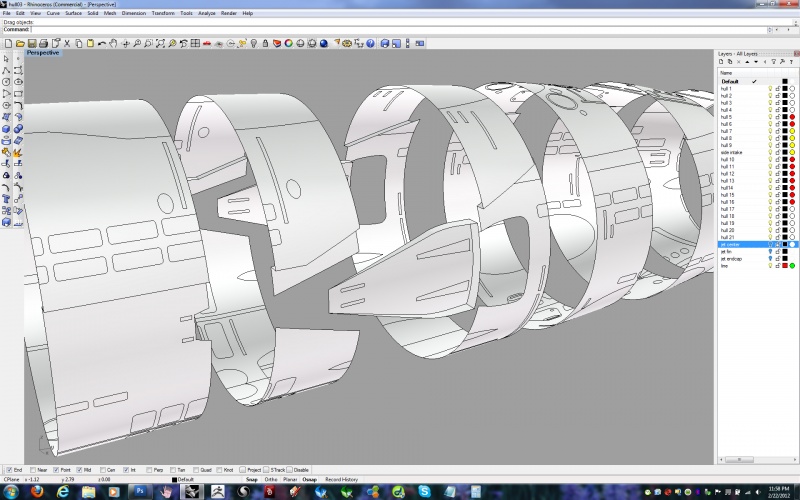Toggle the Point osnap checkbox
This screenshot has width=800, height=500.
(x=56, y=470)
